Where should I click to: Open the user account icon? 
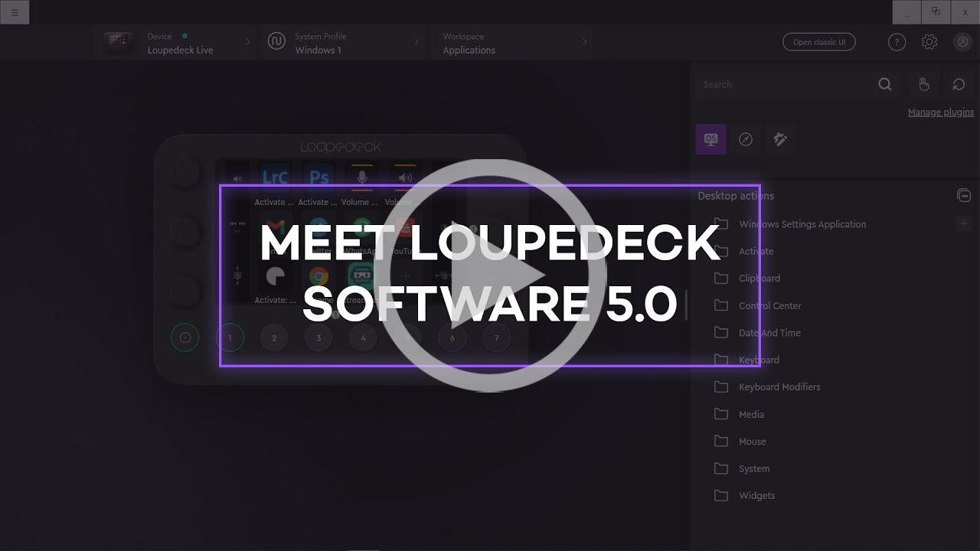(962, 42)
